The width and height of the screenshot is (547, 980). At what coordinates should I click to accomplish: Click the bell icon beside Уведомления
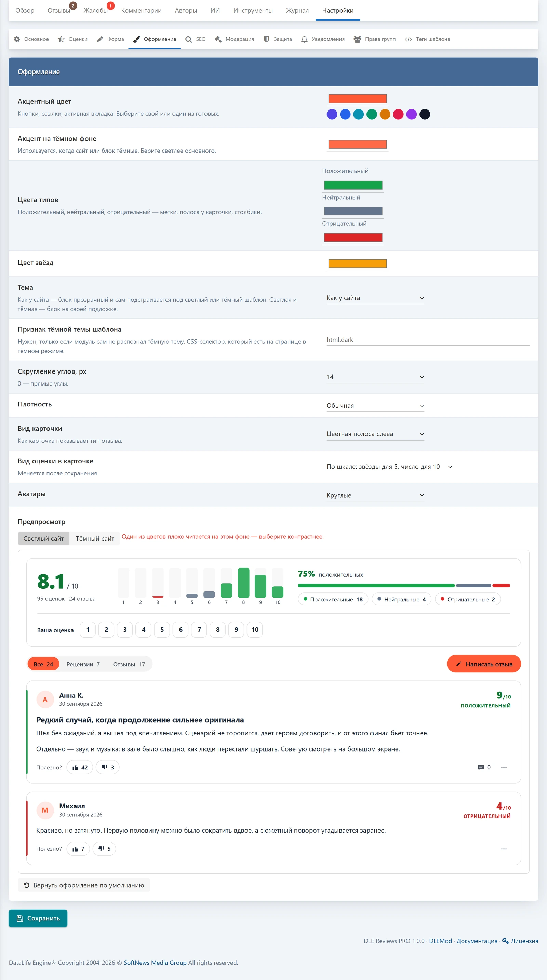pyautogui.click(x=305, y=39)
